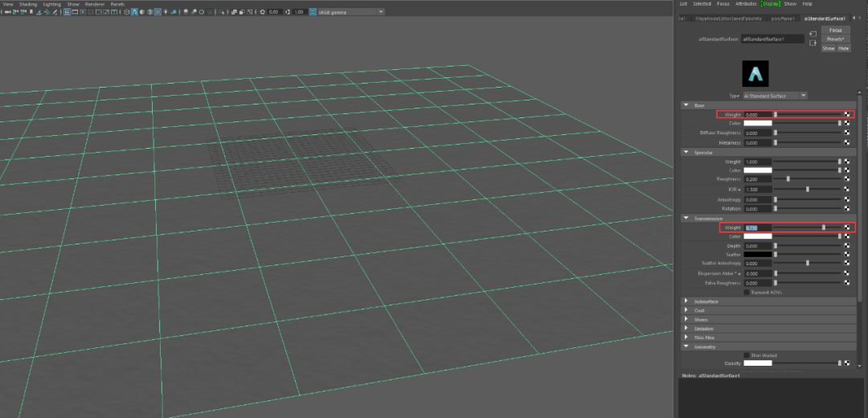
Task: Collapse the Specular section
Action: 686,152
